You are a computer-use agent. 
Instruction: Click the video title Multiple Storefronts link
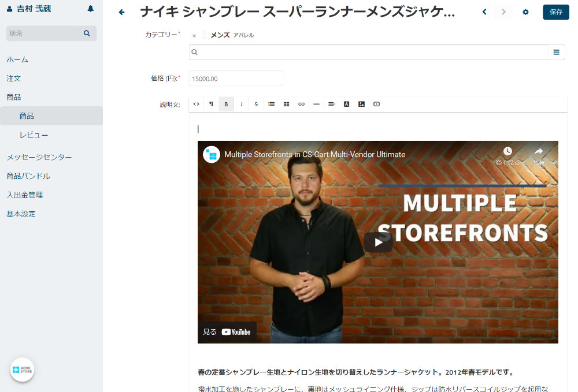tap(315, 155)
